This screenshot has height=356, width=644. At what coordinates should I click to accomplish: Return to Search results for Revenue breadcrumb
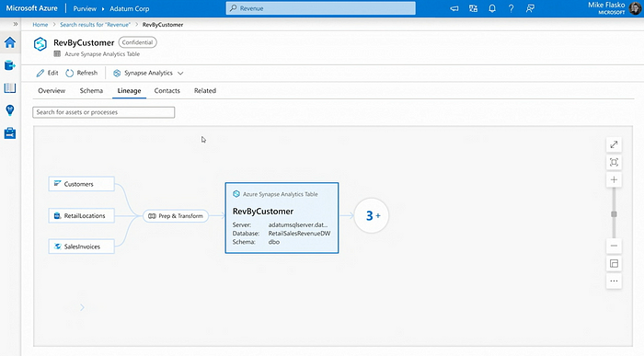(96, 25)
